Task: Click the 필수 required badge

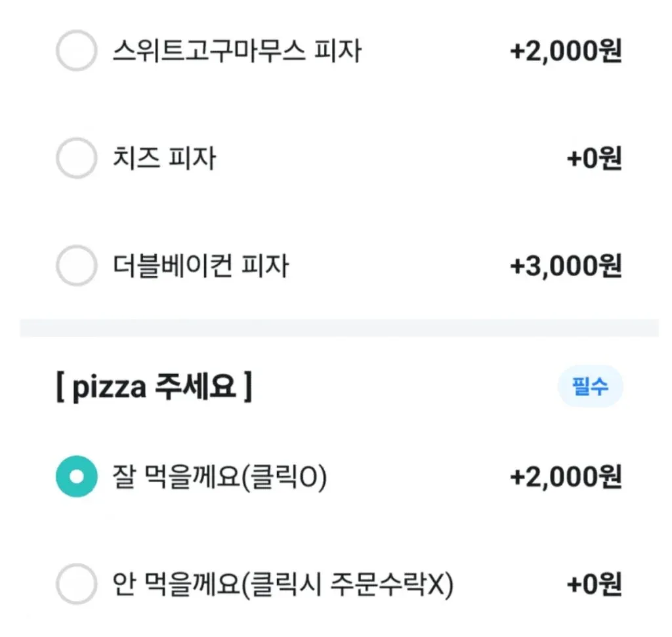Action: [x=589, y=386]
